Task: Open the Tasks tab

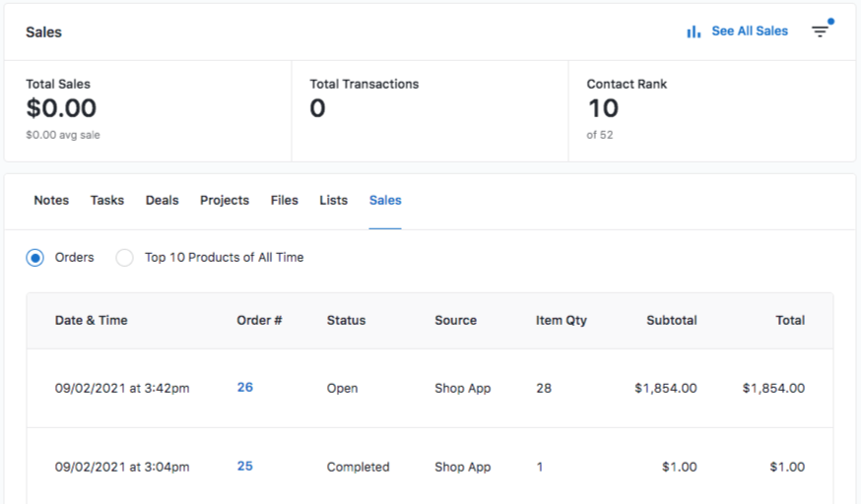Action: click(x=107, y=200)
